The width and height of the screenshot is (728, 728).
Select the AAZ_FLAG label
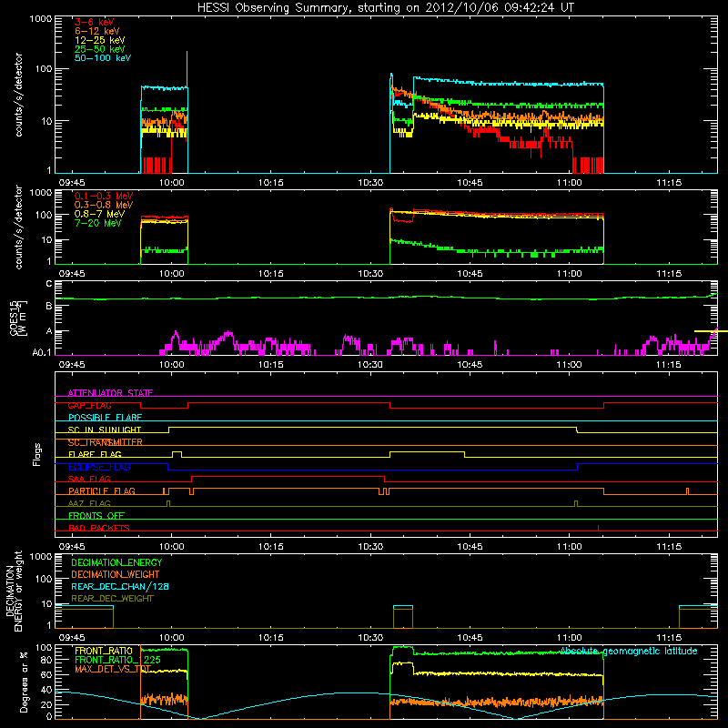pyautogui.click(x=89, y=503)
